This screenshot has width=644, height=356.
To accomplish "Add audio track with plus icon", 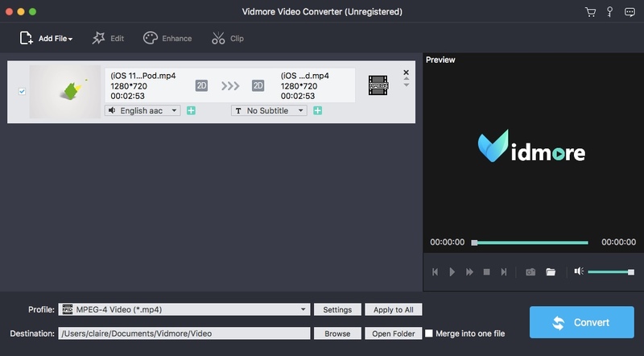I will 191,110.
